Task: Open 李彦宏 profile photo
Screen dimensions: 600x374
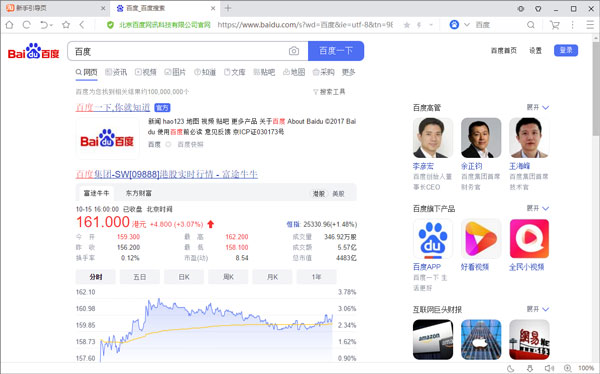Action: tap(433, 138)
